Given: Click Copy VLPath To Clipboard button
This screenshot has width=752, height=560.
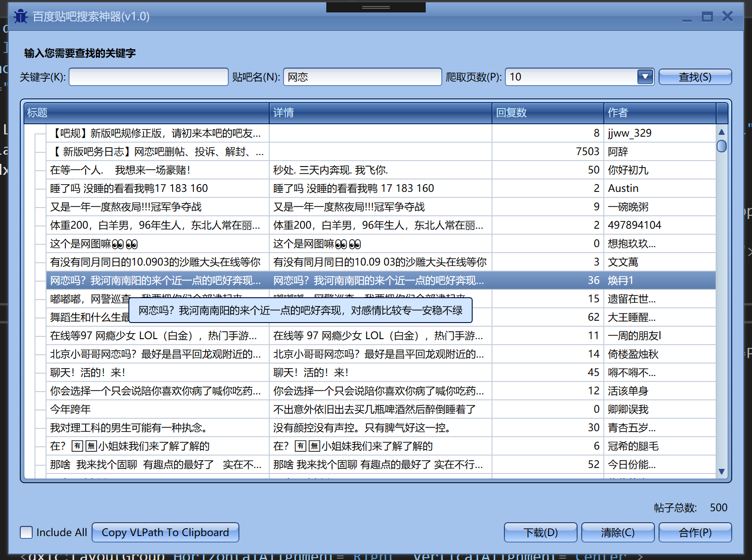Looking at the screenshot, I should click(165, 532).
